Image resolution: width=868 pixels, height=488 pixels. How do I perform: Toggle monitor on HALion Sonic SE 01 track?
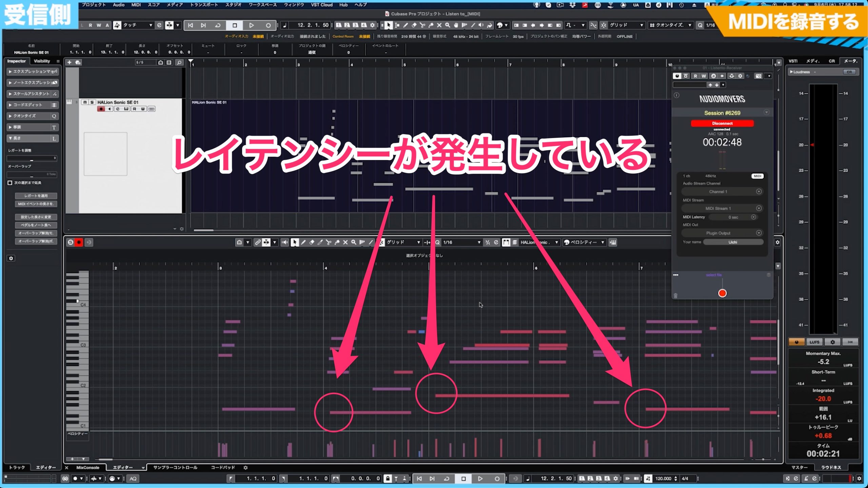coord(109,109)
